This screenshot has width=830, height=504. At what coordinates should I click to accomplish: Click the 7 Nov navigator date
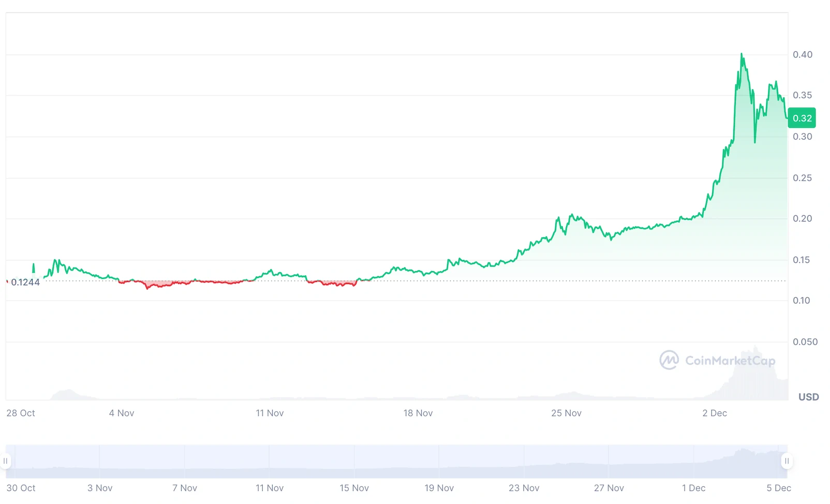185,488
